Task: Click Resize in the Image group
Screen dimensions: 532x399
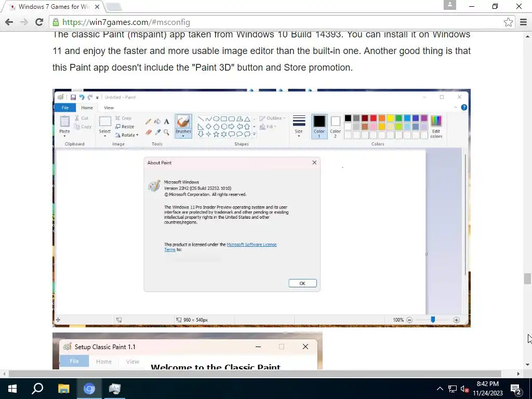Action: (x=125, y=127)
